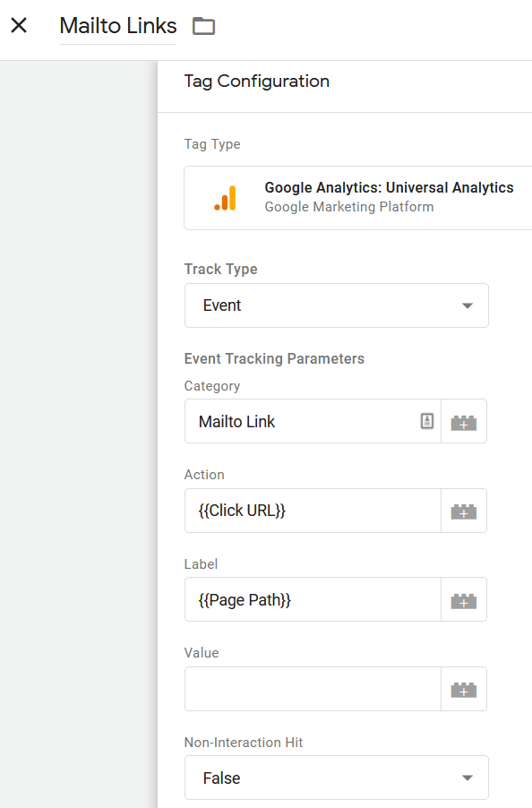
Task: Click the Tag Configuration section header
Action: point(257,82)
